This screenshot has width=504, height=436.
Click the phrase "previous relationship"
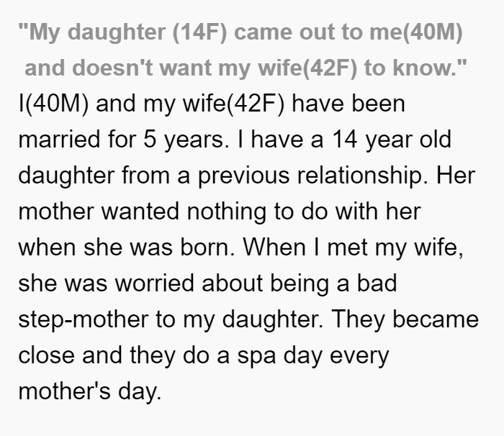[310, 176]
